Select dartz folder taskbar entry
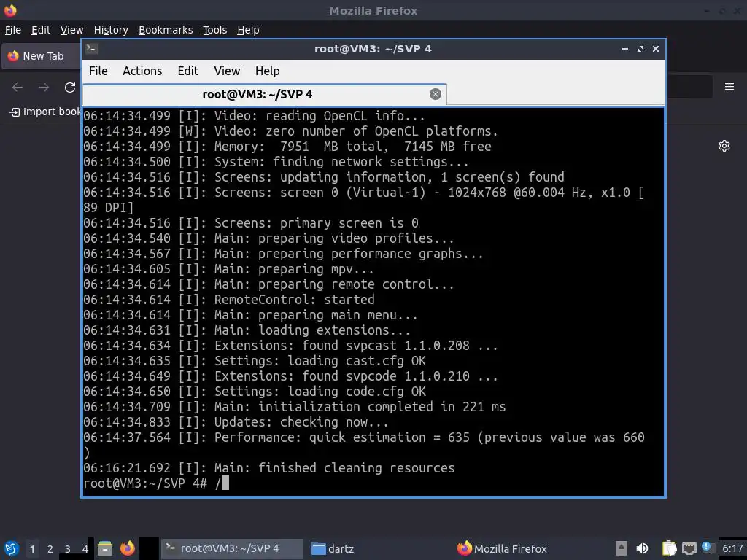The width and height of the screenshot is (747, 560). [332, 548]
